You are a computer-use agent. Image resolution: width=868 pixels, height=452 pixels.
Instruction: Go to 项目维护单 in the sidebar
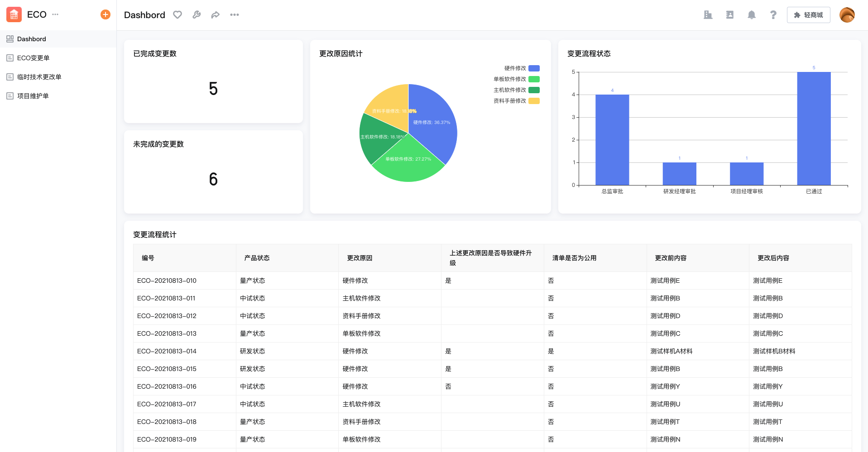(33, 96)
